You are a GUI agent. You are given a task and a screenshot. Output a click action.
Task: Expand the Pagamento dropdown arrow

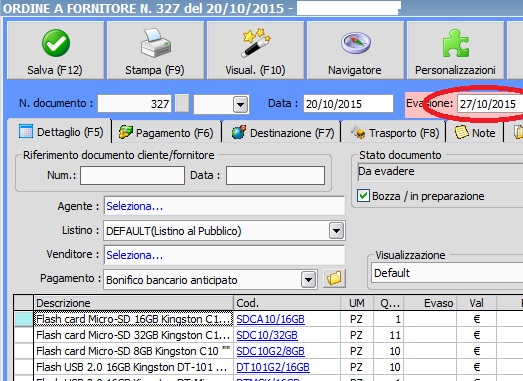point(309,279)
